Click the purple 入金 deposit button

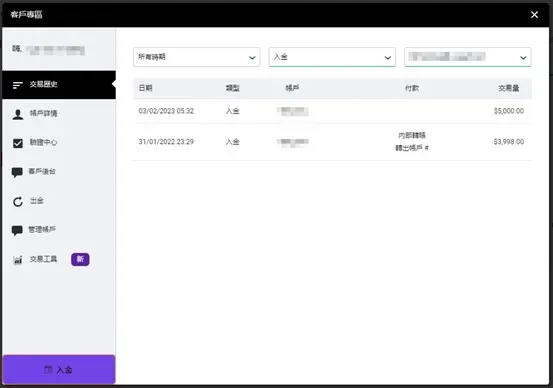(x=59, y=369)
